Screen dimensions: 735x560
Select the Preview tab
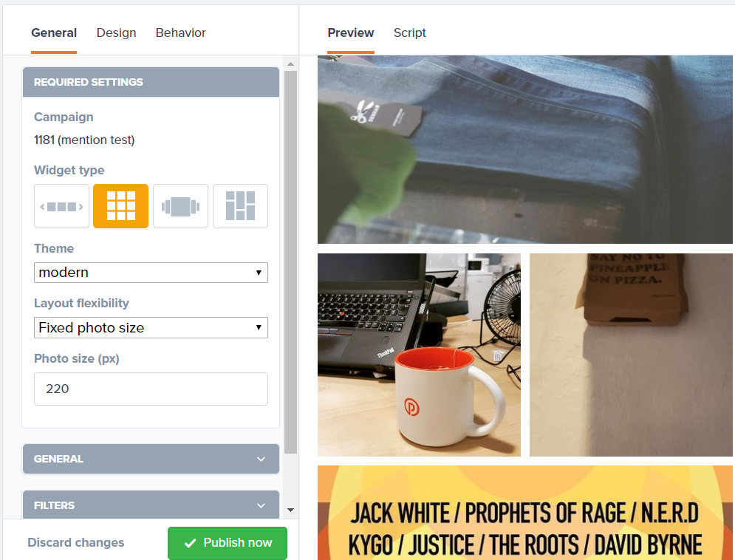[x=351, y=33]
